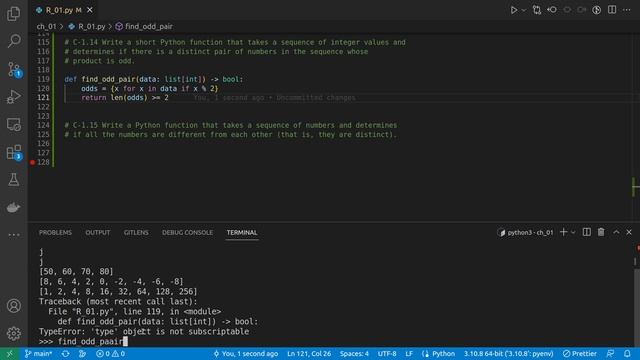Screen dimensions: 640x360
Task: Click ch_01 folder in breadcrumb
Action: [46, 27]
